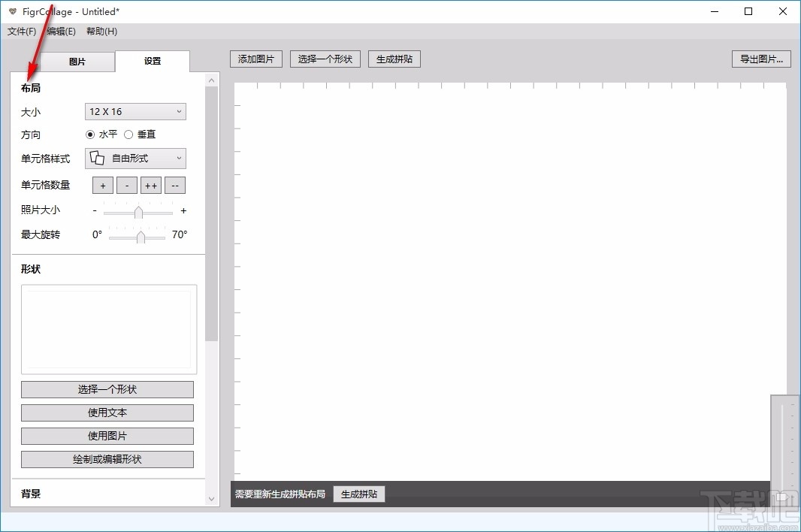Click the - icon to remove one cell

(126, 185)
